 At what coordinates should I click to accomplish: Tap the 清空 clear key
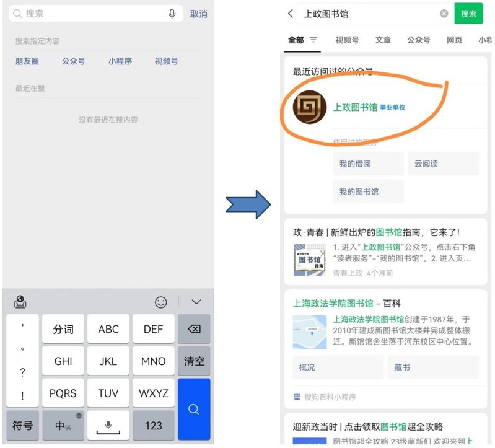tap(194, 361)
